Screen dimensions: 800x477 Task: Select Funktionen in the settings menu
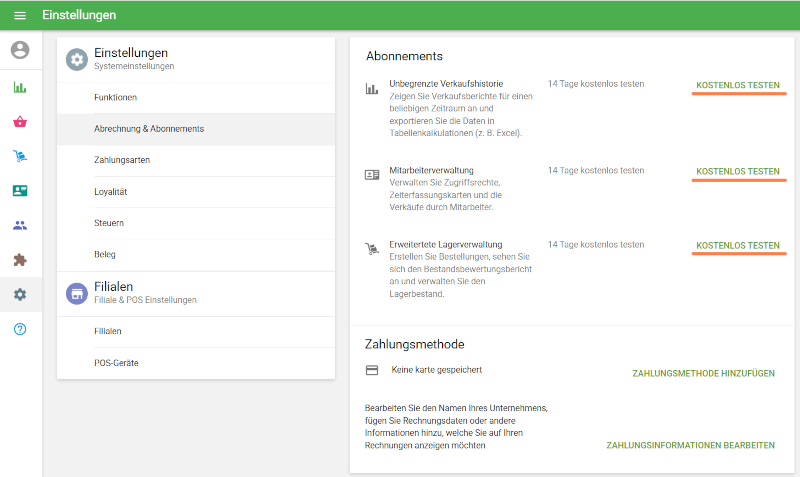click(115, 98)
